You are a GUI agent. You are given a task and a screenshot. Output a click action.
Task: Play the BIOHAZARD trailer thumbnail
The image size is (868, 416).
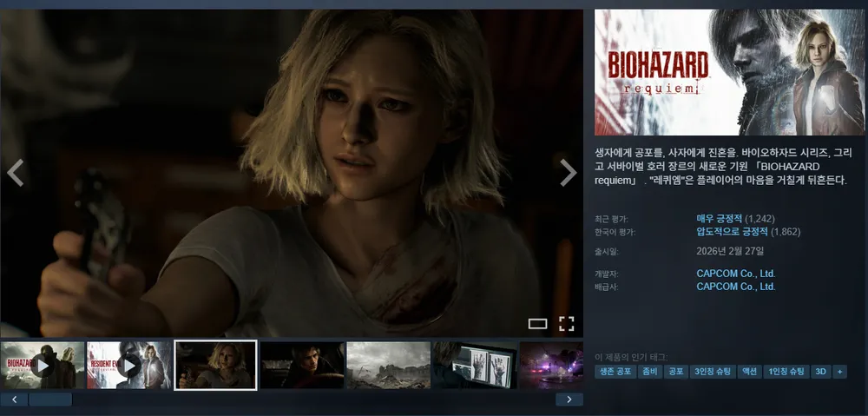[x=43, y=365]
